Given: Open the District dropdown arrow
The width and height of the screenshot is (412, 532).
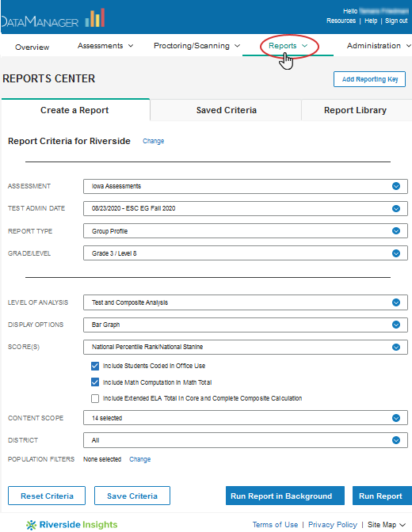Looking at the screenshot, I should (396, 440).
